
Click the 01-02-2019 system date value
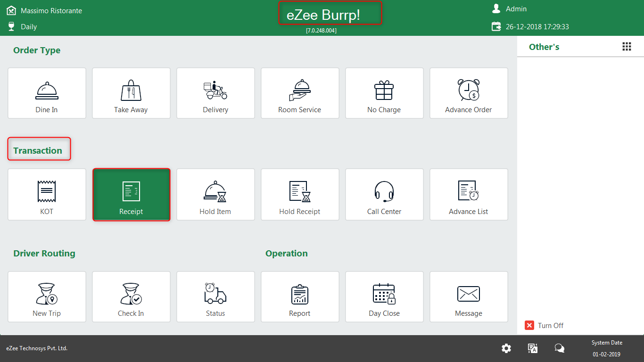click(607, 354)
